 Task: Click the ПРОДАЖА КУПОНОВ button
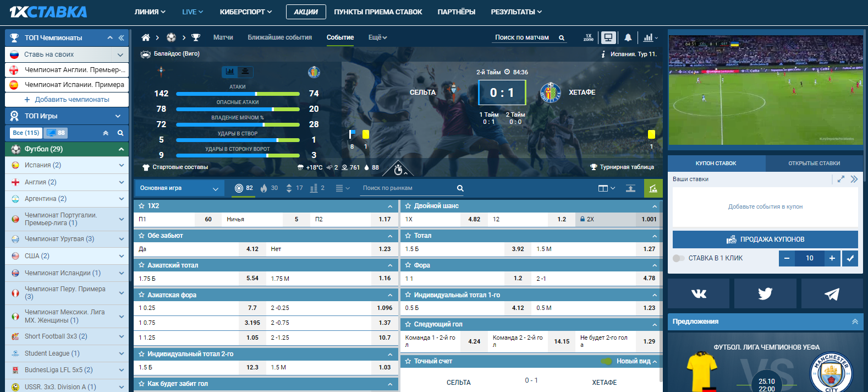pyautogui.click(x=765, y=239)
